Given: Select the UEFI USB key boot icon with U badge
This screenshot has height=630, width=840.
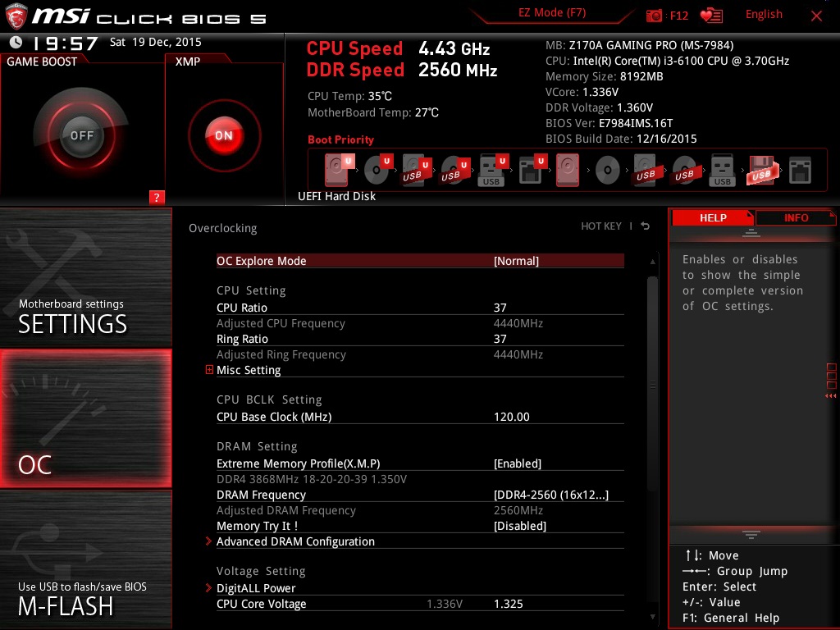Looking at the screenshot, I should tap(493, 169).
